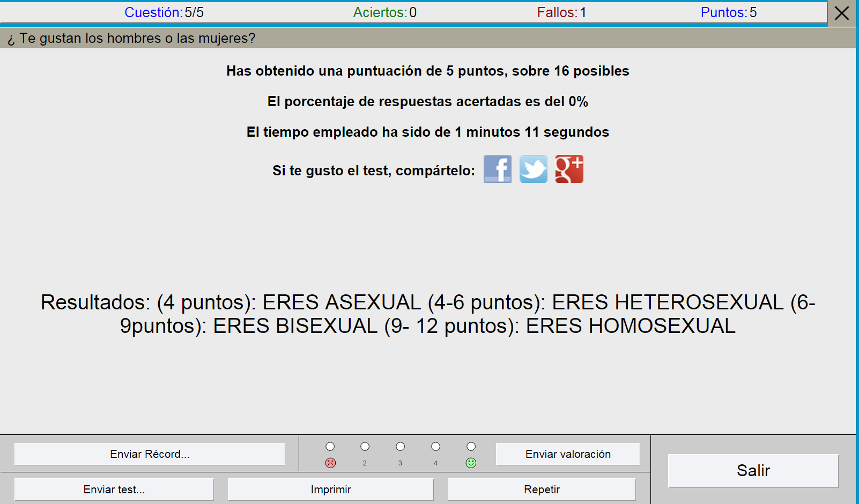
Task: Click the Aciertos: 0 counter
Action: click(x=385, y=12)
